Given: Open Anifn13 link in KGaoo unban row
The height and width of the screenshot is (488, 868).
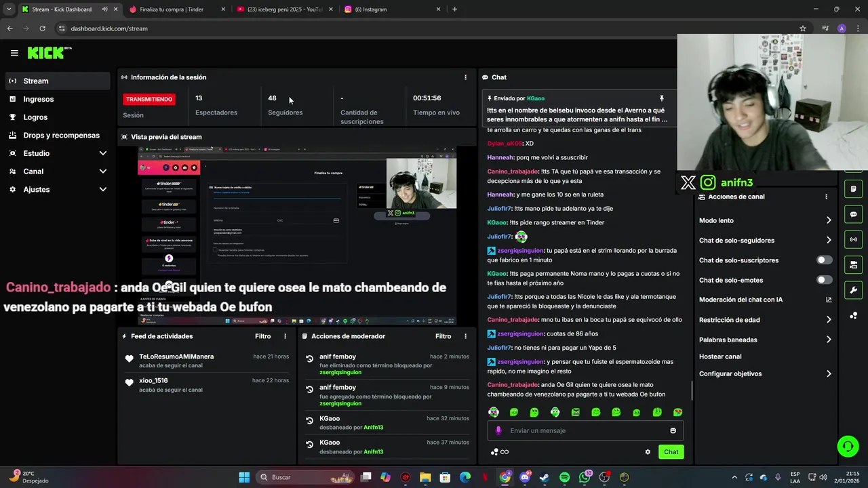Looking at the screenshot, I should (x=373, y=428).
